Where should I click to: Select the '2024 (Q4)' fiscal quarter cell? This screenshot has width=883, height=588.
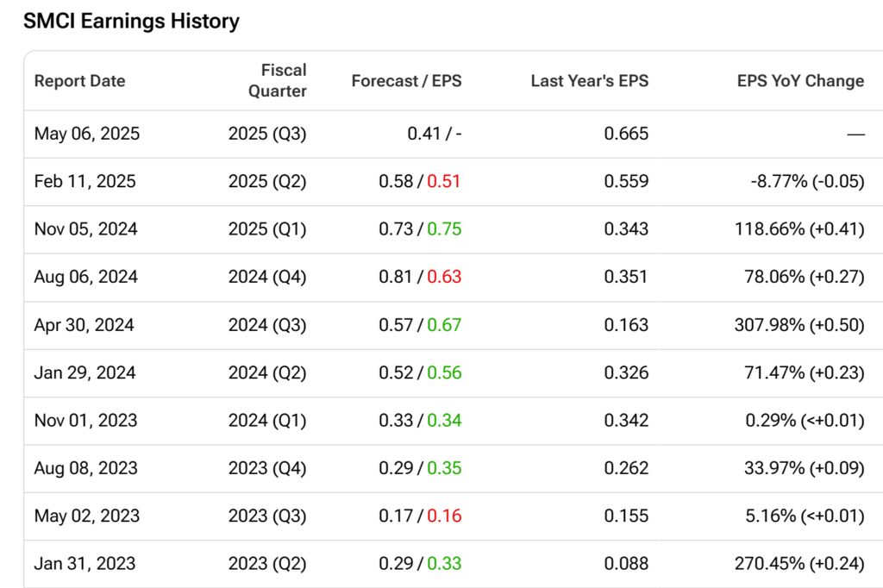click(x=267, y=277)
